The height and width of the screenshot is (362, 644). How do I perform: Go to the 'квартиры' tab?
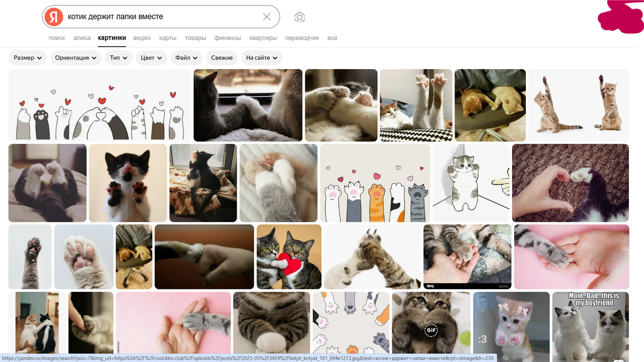click(263, 38)
